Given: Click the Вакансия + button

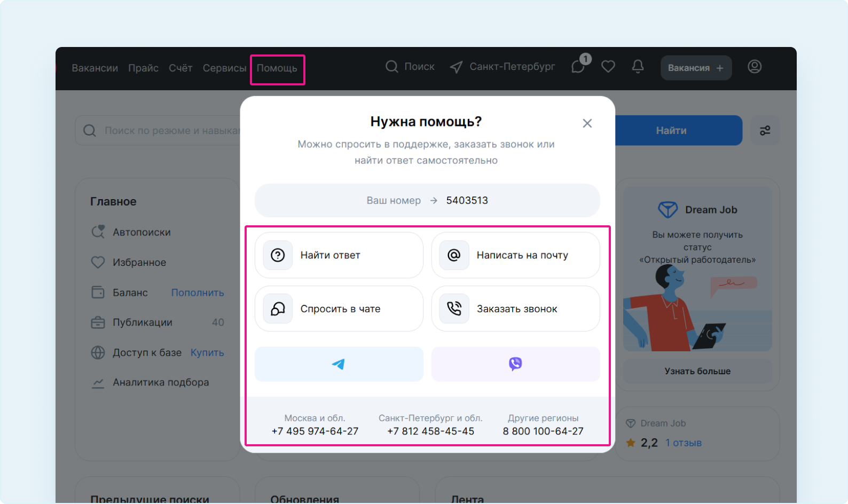Looking at the screenshot, I should point(696,68).
